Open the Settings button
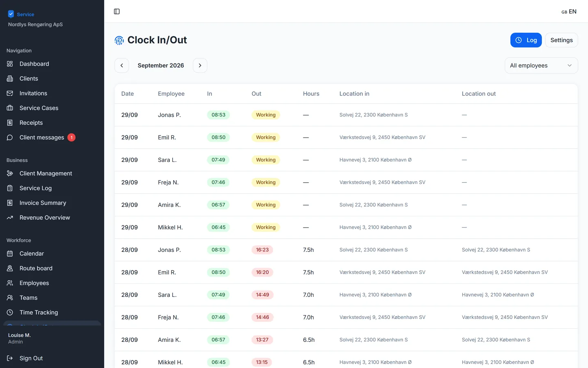 click(561, 40)
